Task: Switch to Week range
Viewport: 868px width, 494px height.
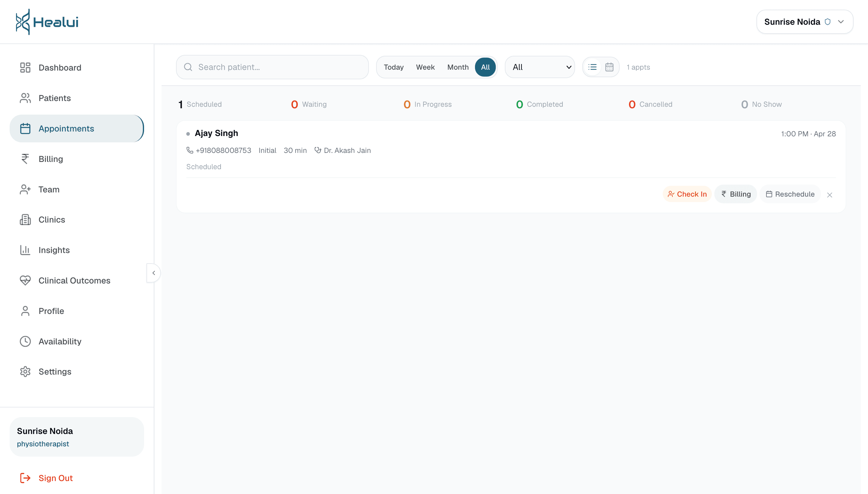Action: (x=425, y=67)
